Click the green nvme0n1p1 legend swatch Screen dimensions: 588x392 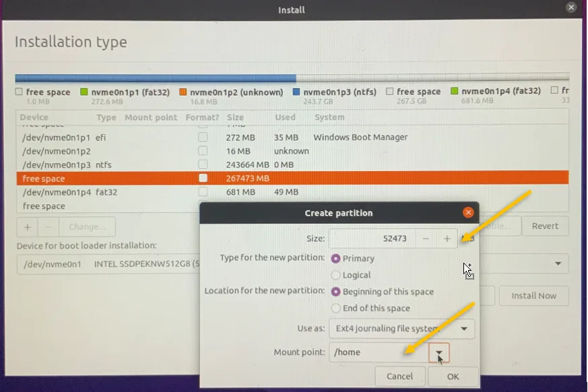tap(84, 92)
